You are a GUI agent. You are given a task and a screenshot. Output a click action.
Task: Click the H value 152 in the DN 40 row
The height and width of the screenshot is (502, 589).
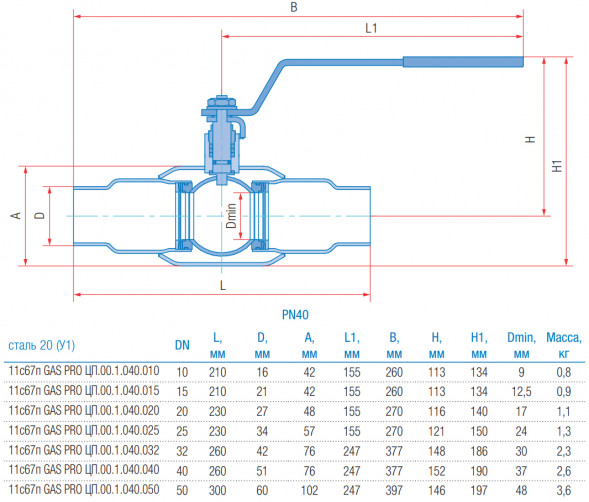tap(436, 471)
